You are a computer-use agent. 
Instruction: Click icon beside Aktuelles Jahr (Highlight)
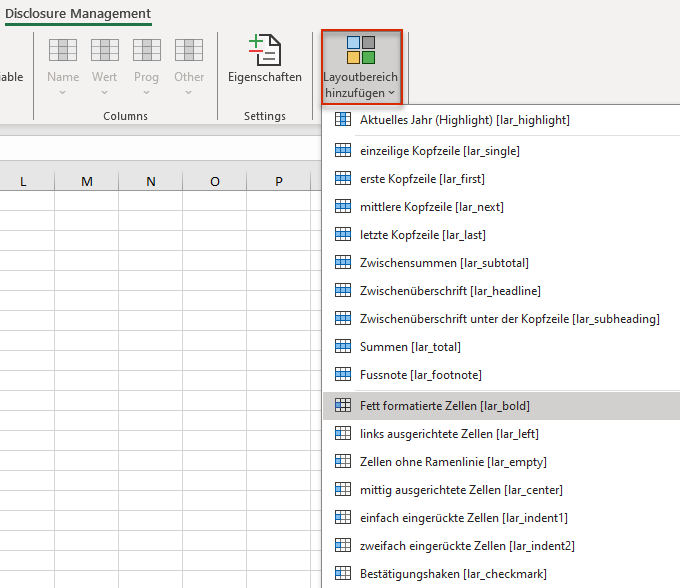[x=343, y=119]
